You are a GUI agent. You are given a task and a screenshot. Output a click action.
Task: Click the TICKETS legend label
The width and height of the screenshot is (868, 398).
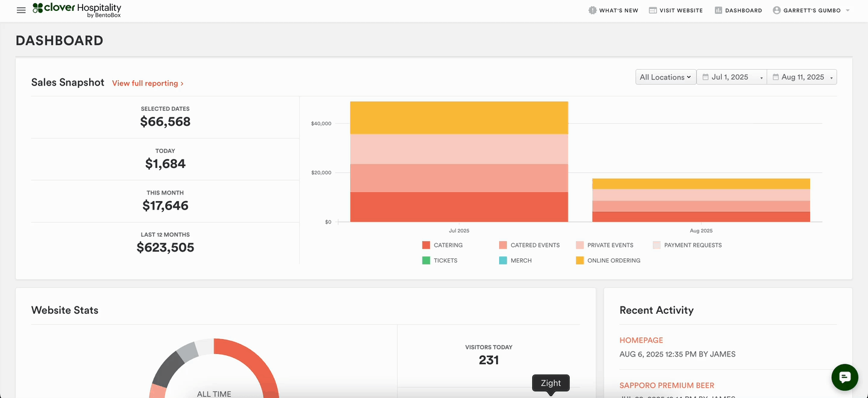tap(445, 261)
